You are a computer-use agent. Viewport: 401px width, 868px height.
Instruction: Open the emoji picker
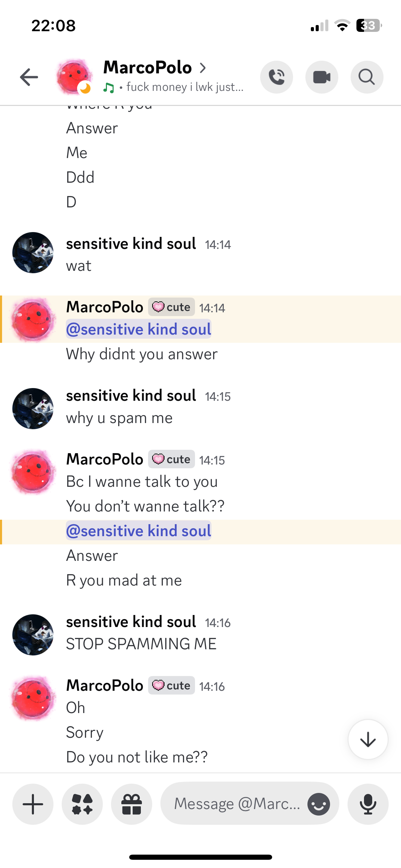[x=319, y=804]
